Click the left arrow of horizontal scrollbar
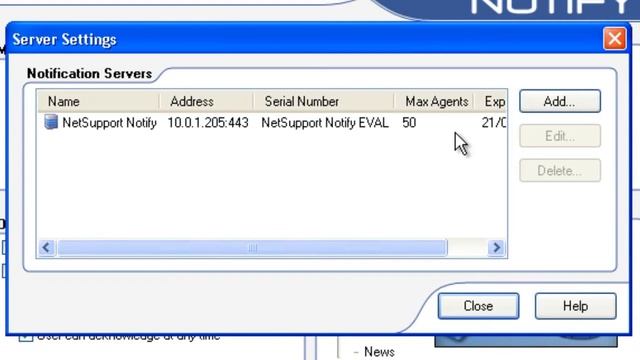Viewport: 640px width, 360px height. [x=47, y=247]
